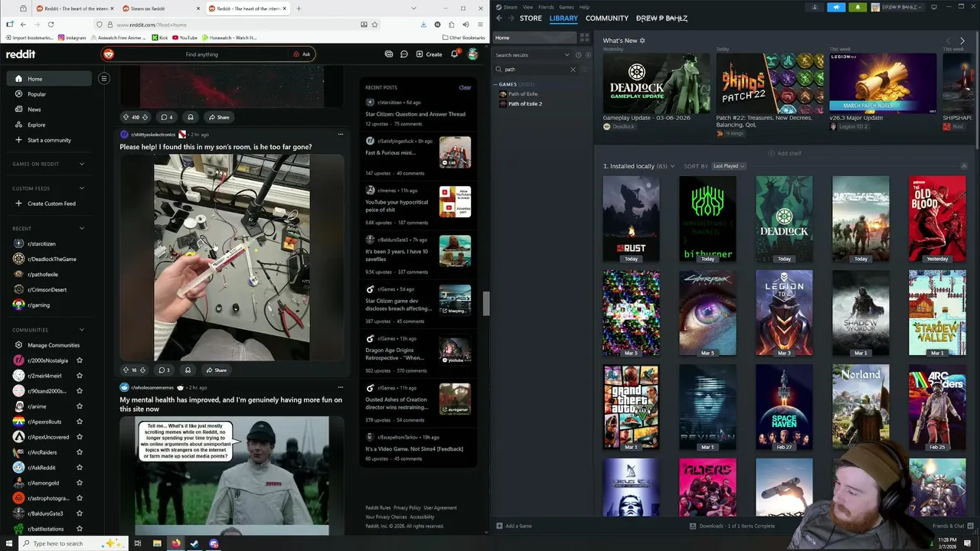This screenshot has width=980, height=551.
Task: Clear the Steam library search text
Action: pyautogui.click(x=573, y=70)
